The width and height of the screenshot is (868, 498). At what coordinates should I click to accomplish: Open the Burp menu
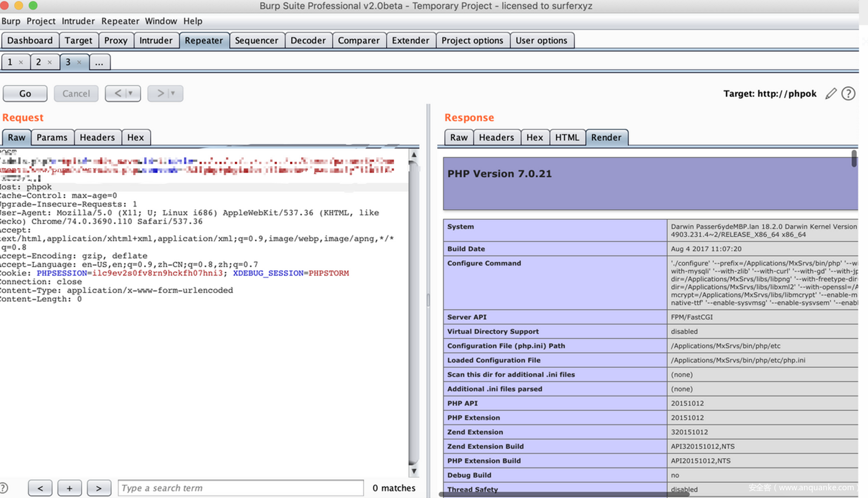pyautogui.click(x=10, y=21)
